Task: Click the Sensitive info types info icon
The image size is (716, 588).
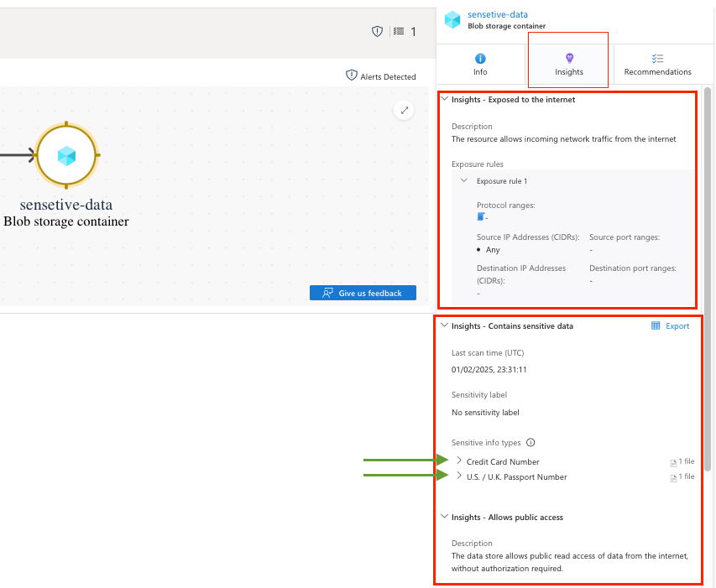Action: 530,443
